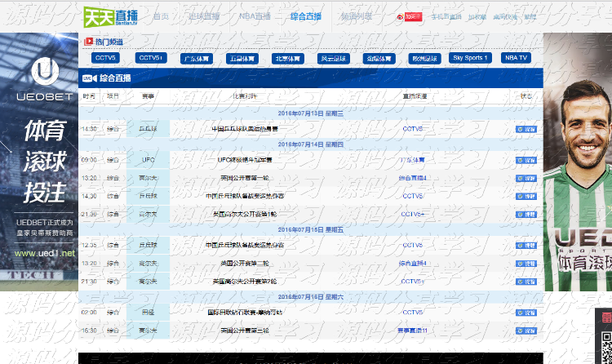Click reminder icon for 12:35 乒乓球 row
The width and height of the screenshot is (612, 364).
(x=526, y=246)
